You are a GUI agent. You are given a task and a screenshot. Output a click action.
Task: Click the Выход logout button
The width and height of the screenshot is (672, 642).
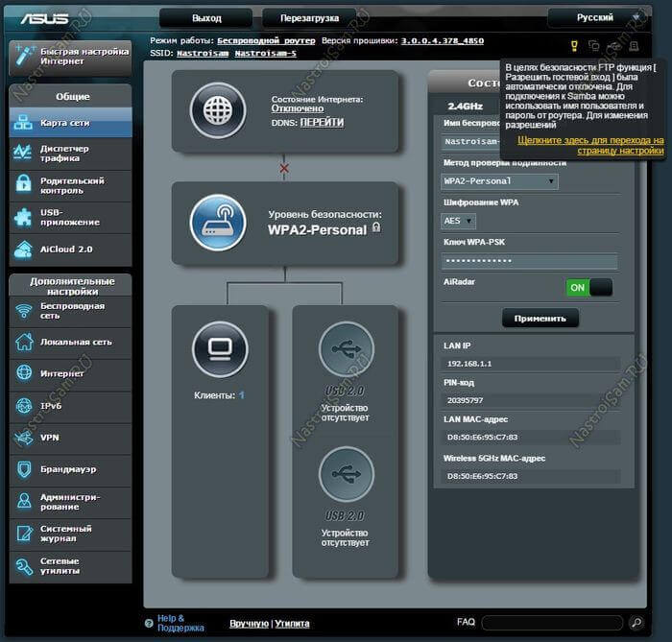point(206,18)
